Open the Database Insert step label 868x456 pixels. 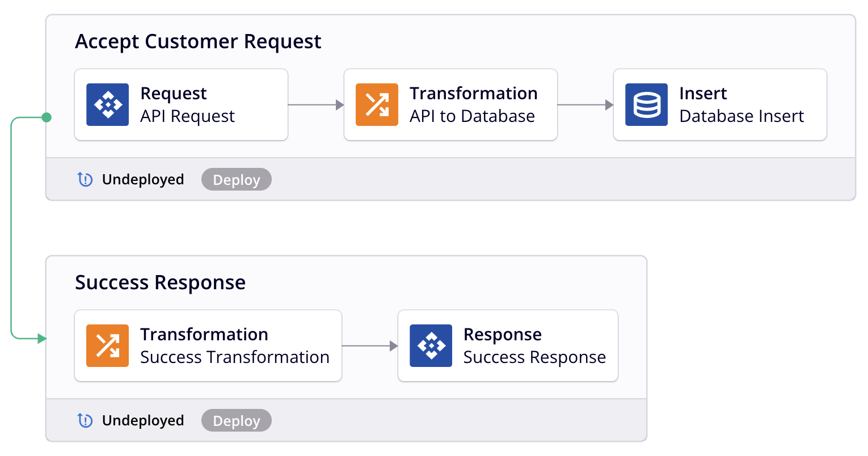click(741, 116)
